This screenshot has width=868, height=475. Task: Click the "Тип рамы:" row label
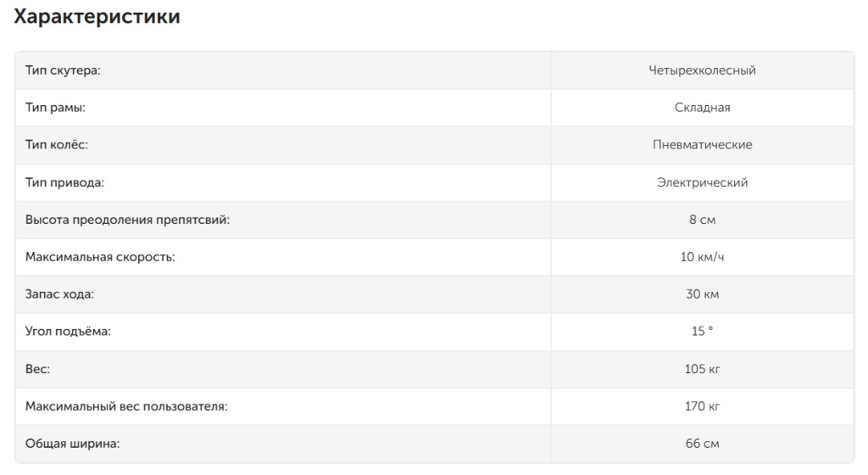pyautogui.click(x=56, y=108)
